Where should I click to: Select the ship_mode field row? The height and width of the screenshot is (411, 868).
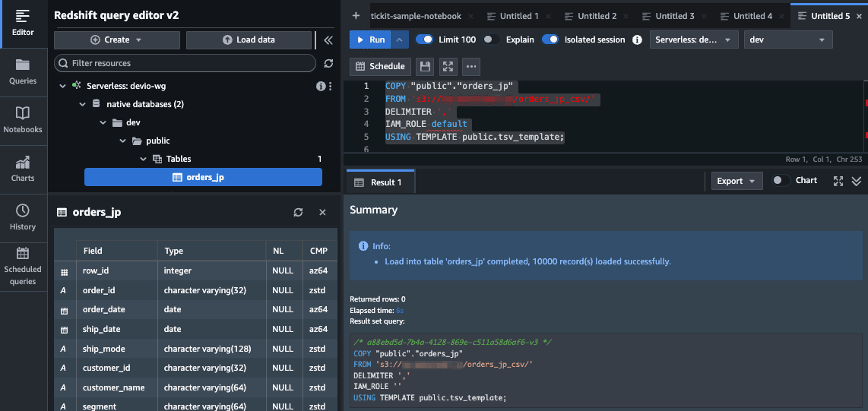[x=195, y=349]
